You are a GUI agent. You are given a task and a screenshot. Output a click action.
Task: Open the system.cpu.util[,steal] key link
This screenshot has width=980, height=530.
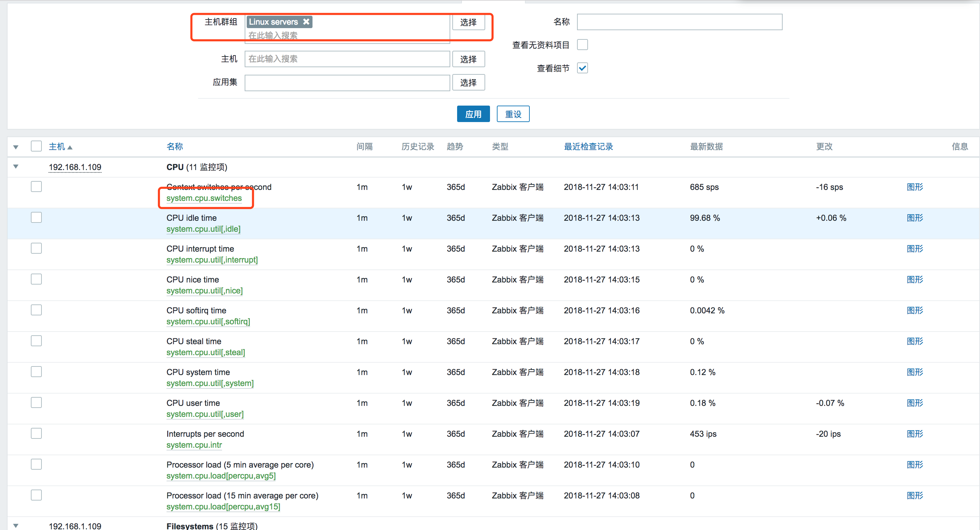coord(206,352)
